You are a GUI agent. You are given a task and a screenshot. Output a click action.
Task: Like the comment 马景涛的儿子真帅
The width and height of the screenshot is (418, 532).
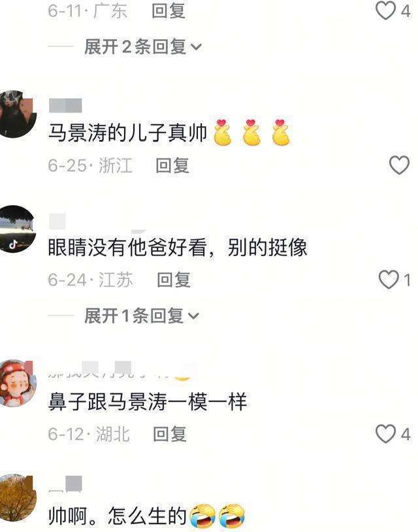399,165
